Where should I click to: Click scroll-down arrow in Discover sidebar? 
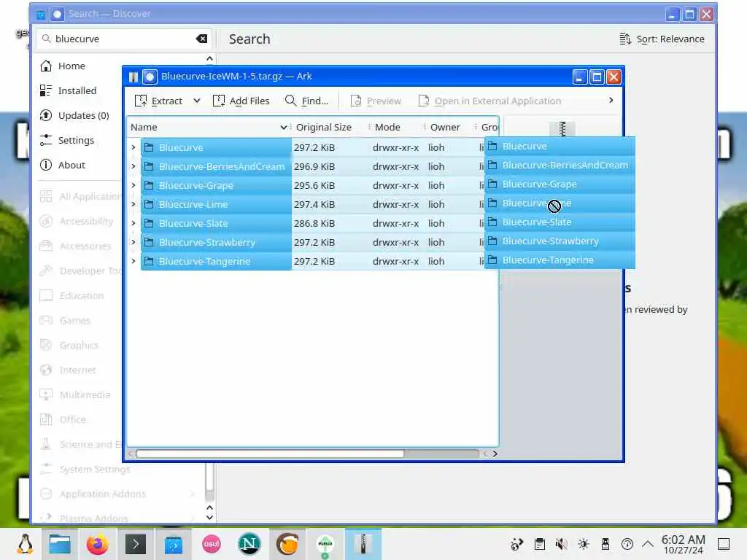tap(209, 518)
